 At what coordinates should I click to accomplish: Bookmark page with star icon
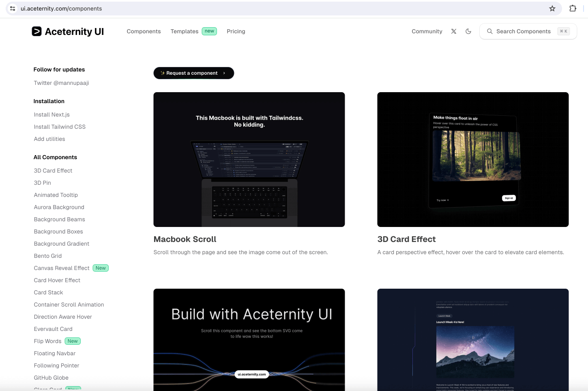click(x=552, y=9)
